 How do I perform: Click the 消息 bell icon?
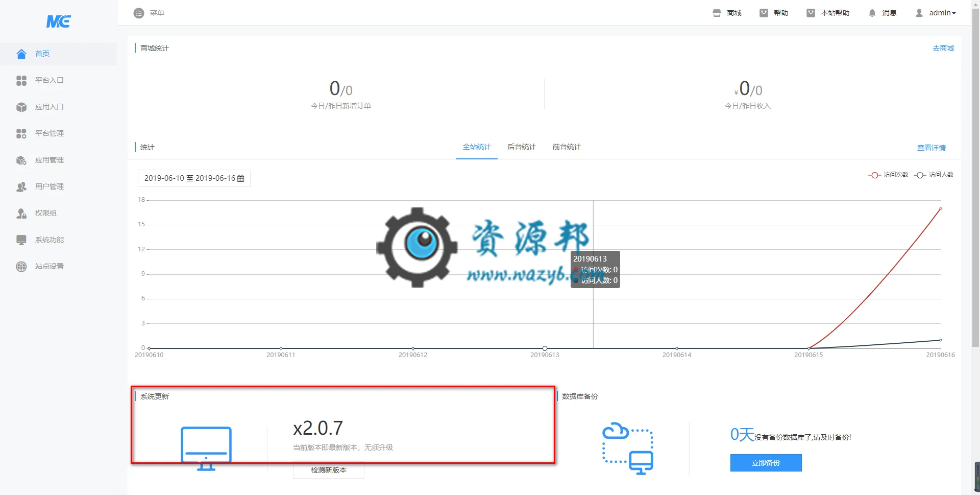coord(872,13)
